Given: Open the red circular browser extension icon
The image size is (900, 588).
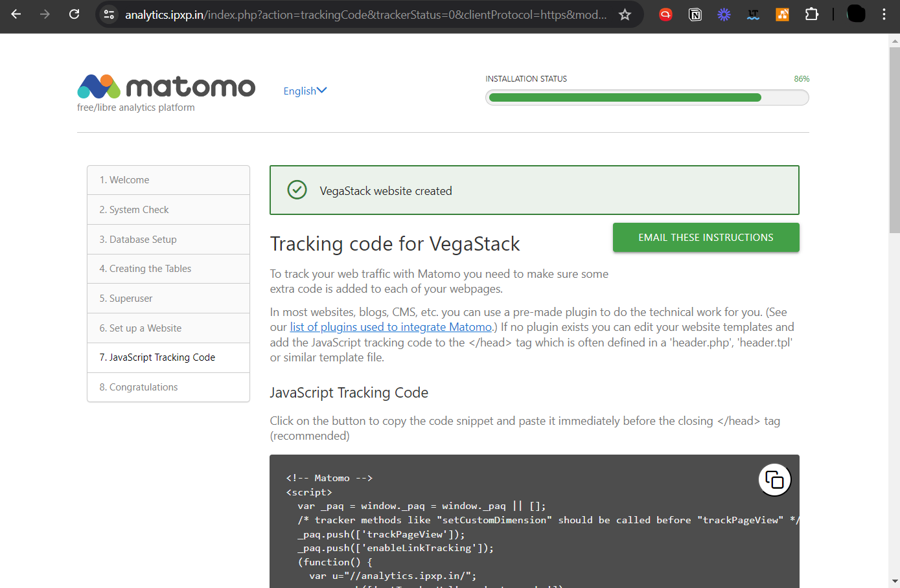Looking at the screenshot, I should 665,14.
